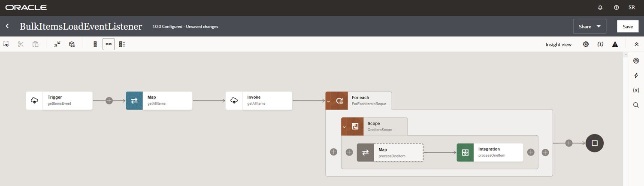Open the variables (x) side panel
Viewport: 644px width, 186px height.
[636, 90]
